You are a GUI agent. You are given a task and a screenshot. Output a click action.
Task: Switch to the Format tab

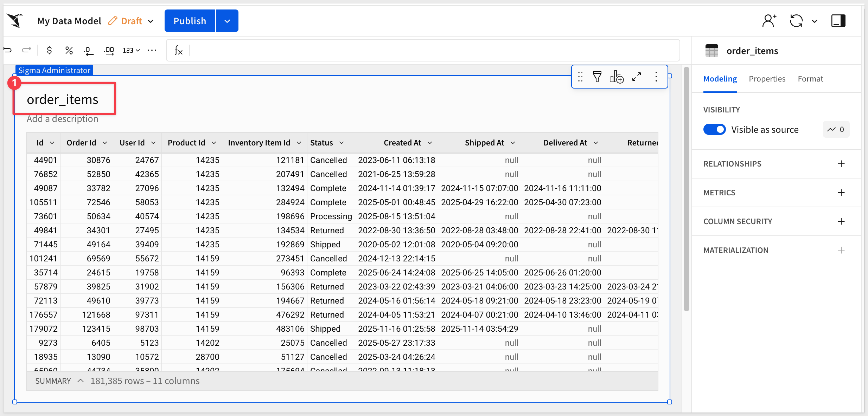tap(810, 79)
